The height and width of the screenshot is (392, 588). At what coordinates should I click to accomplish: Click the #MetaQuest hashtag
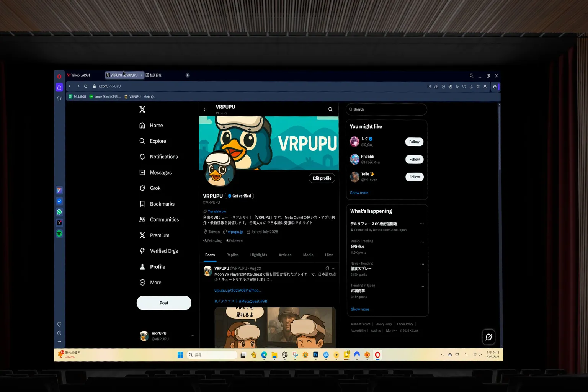pyautogui.click(x=249, y=301)
